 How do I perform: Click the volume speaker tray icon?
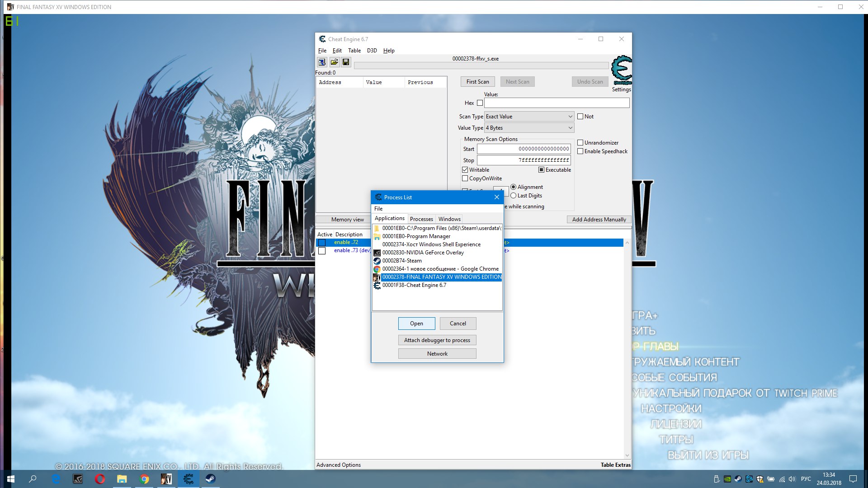(x=792, y=479)
